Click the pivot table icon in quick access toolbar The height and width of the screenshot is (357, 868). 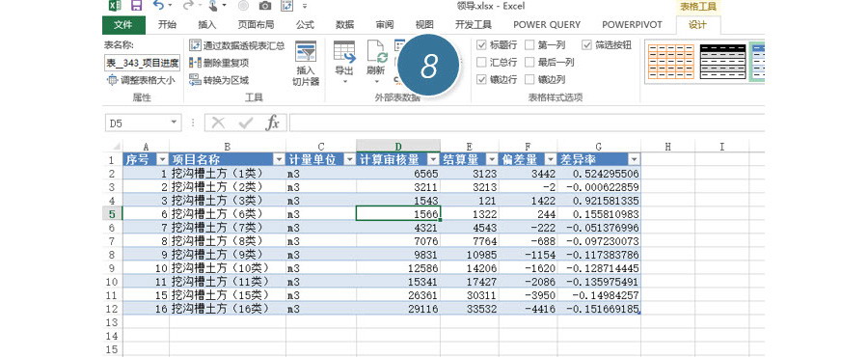pyautogui.click(x=286, y=6)
